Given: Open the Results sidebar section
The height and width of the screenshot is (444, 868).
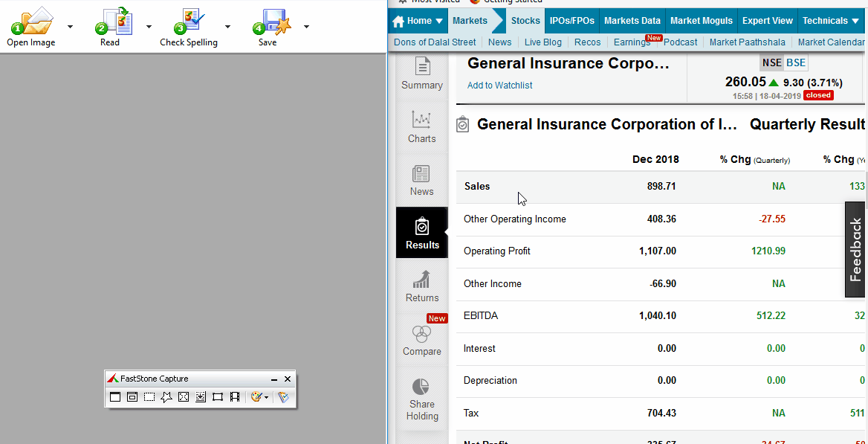Looking at the screenshot, I should (x=422, y=233).
